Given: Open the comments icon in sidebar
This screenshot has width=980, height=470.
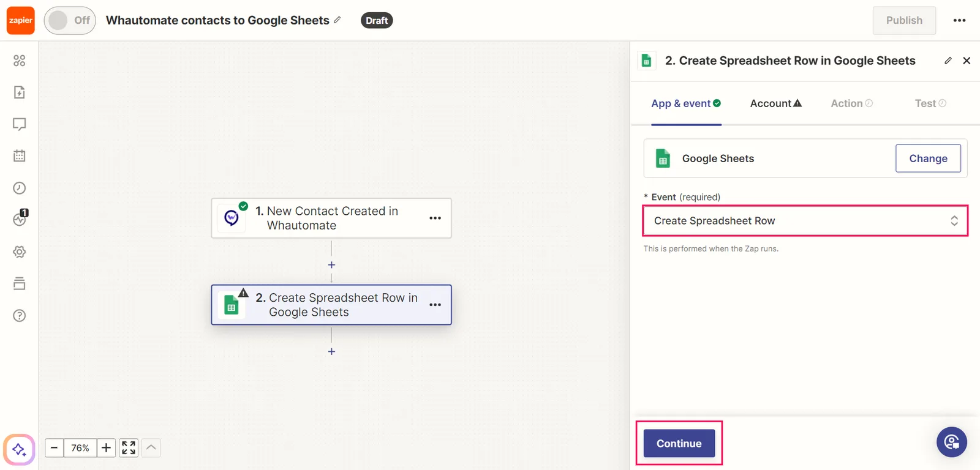Looking at the screenshot, I should click(x=20, y=124).
